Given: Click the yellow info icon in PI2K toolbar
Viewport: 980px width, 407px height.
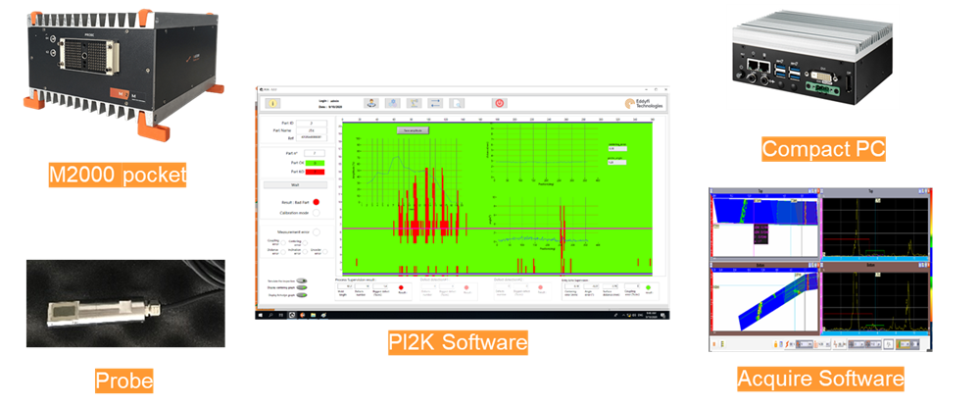Looking at the screenshot, I should (x=272, y=103).
